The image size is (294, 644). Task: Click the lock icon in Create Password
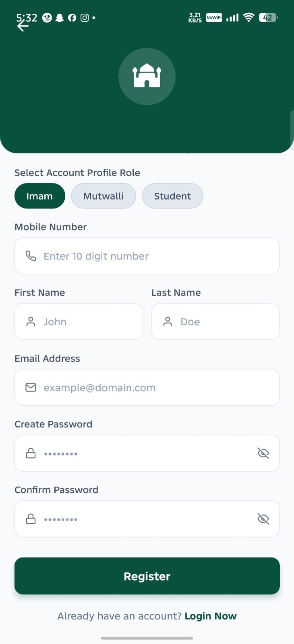click(31, 453)
